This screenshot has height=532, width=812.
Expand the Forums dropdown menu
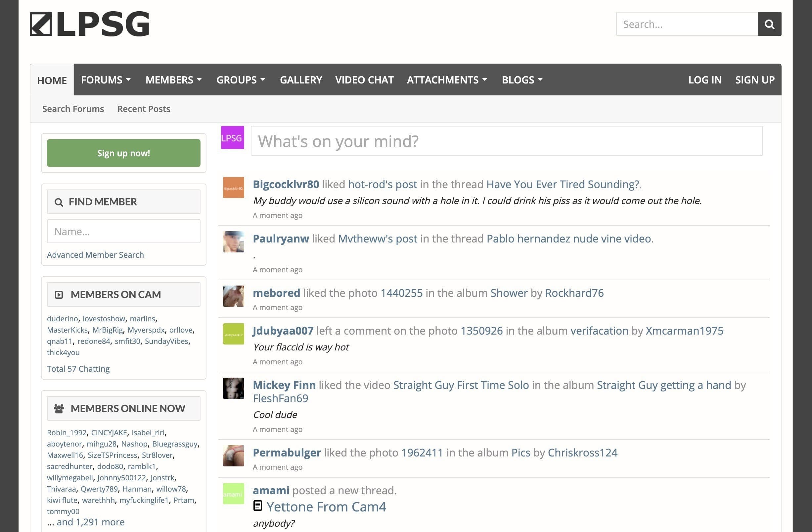(x=106, y=80)
